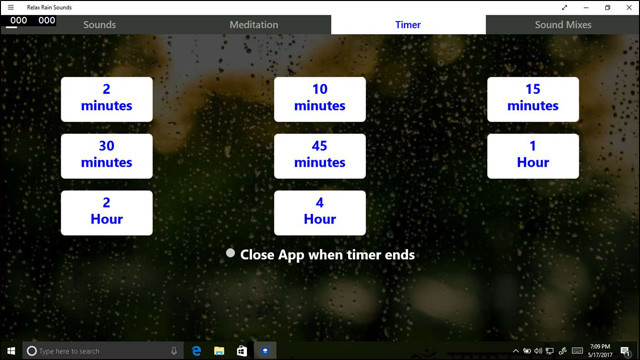Image resolution: width=640 pixels, height=360 pixels.
Task: Set timer to 2 minutes
Action: 107,99
